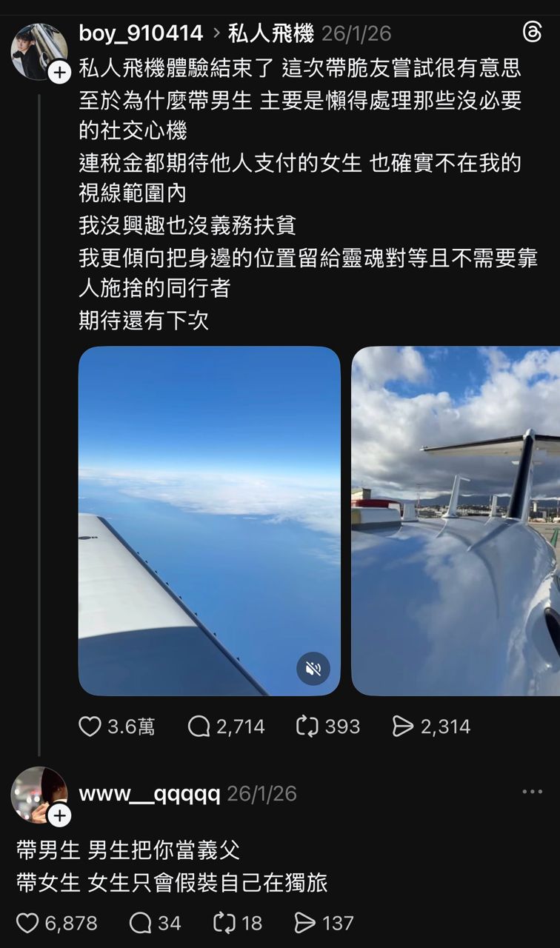
Task: Like boy_910414's private jet post
Action: pos(90,727)
